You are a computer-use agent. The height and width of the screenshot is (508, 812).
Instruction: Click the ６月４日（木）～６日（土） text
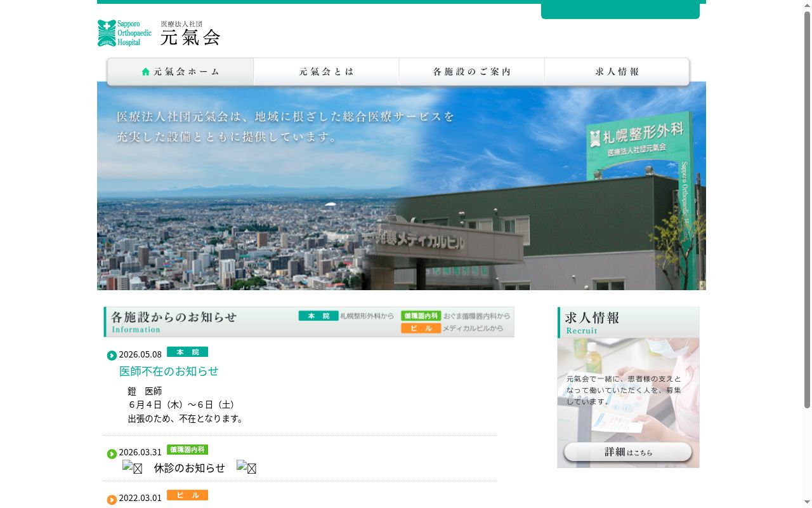[183, 404]
